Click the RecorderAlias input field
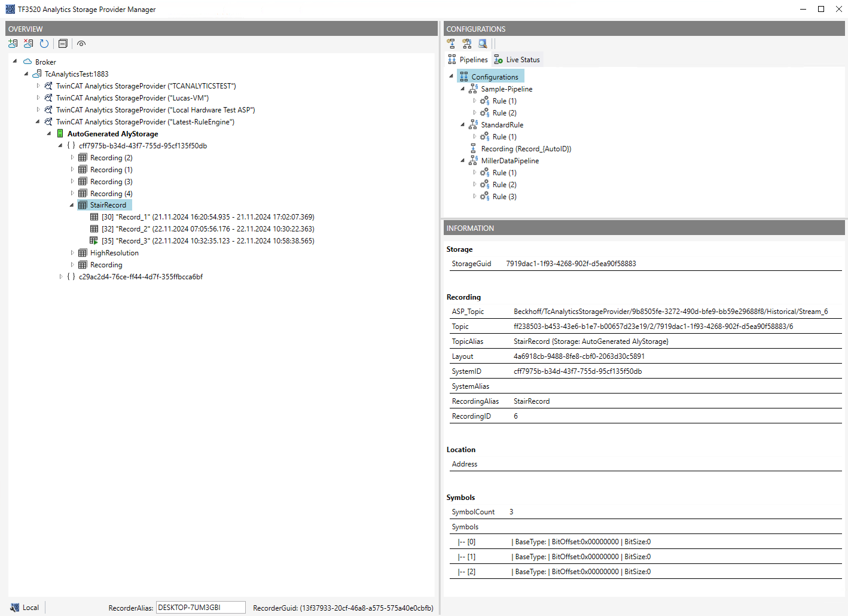Screen dimensions: 848x616 (x=201, y=608)
